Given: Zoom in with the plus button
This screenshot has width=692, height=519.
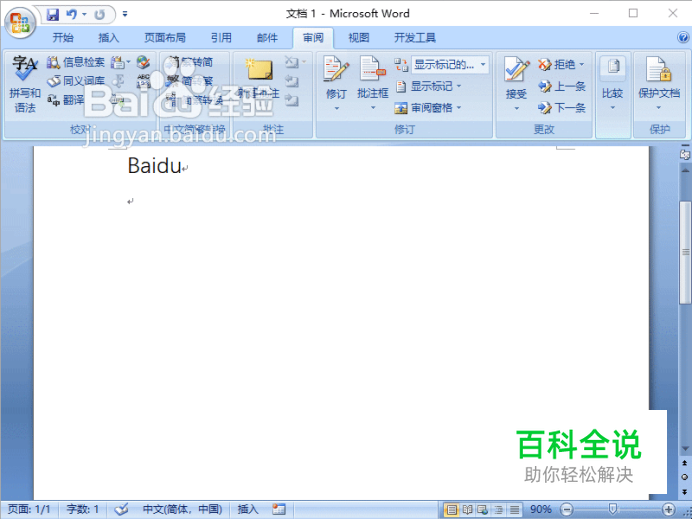Looking at the screenshot, I should 669,510.
